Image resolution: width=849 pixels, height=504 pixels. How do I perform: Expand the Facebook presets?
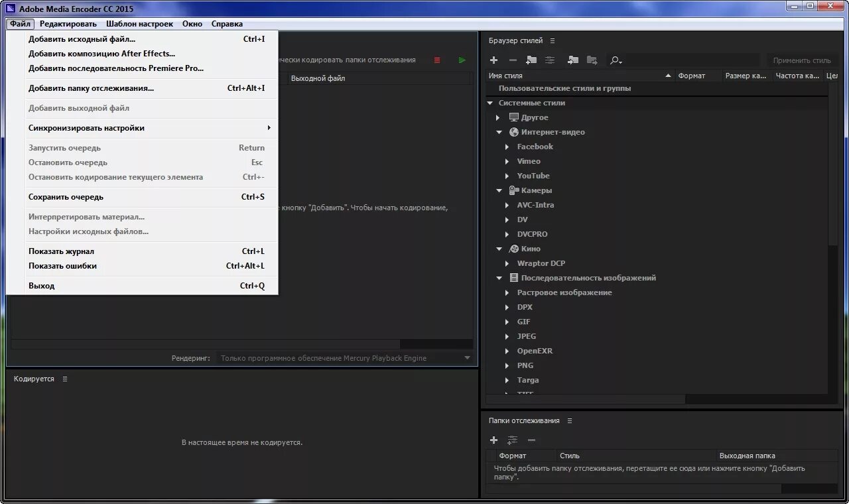click(x=507, y=147)
